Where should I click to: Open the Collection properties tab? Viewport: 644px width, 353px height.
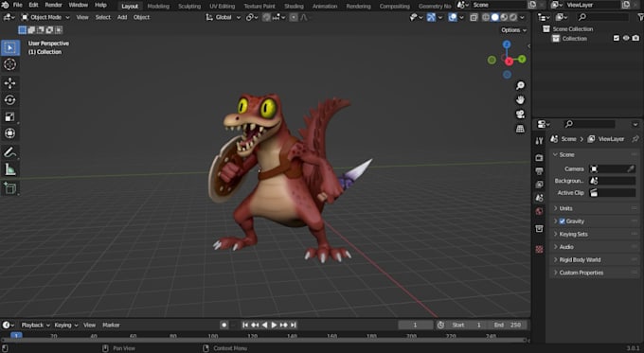[539, 229]
